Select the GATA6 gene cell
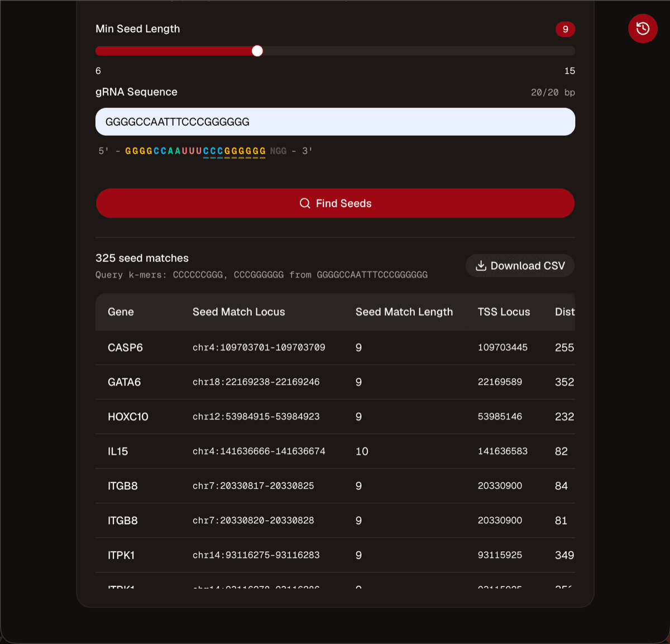 click(x=124, y=382)
